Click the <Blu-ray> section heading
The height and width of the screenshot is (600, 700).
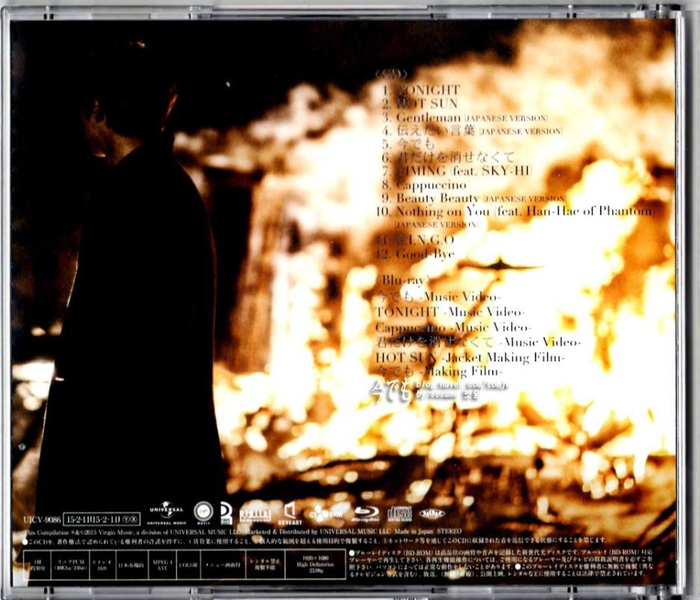click(403, 280)
